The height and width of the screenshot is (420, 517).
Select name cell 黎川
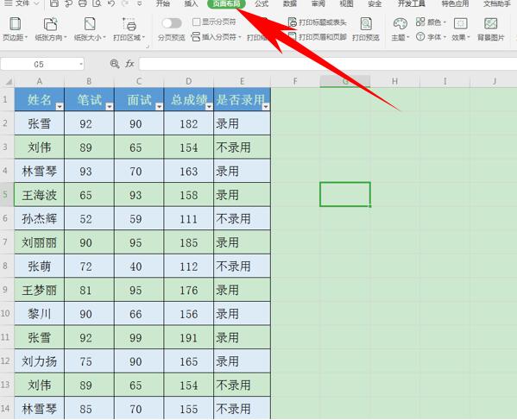click(x=39, y=314)
